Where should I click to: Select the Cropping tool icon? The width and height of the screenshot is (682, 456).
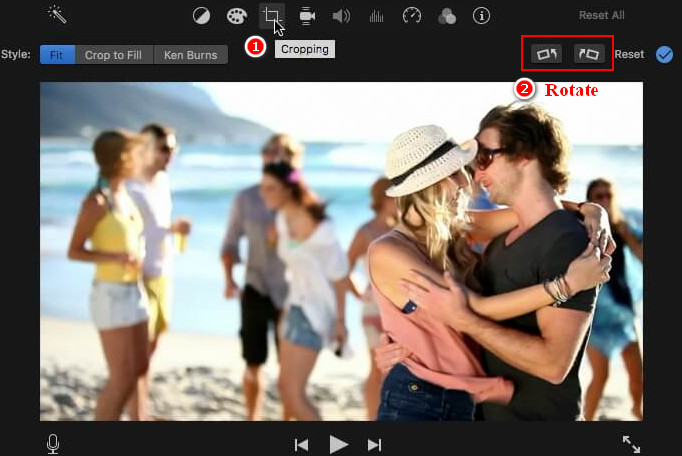coord(272,16)
